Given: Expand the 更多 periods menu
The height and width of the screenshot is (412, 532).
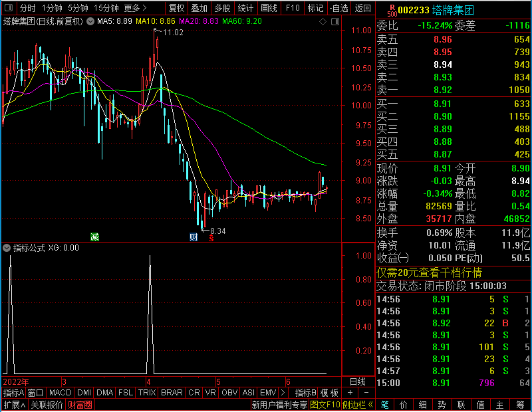Looking at the screenshot, I should [x=136, y=8].
